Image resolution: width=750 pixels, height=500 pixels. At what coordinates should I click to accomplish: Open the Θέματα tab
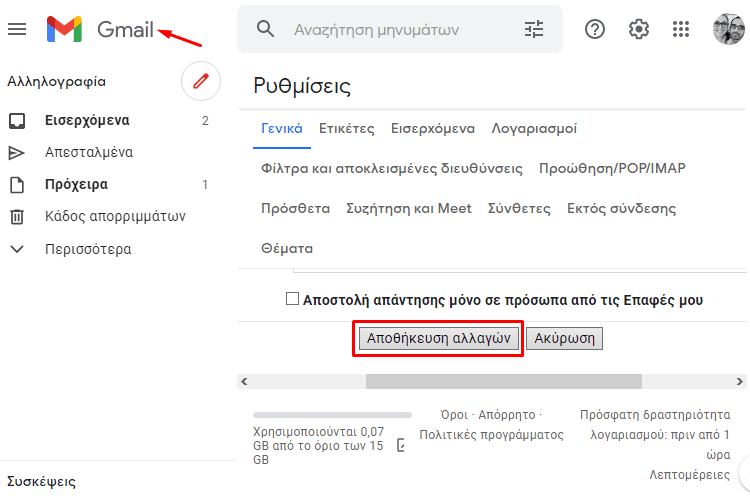(287, 249)
